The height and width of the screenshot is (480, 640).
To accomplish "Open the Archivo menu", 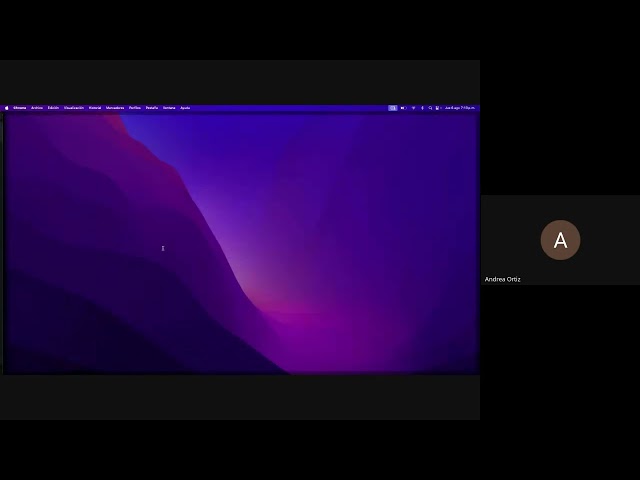I will click(x=37, y=108).
